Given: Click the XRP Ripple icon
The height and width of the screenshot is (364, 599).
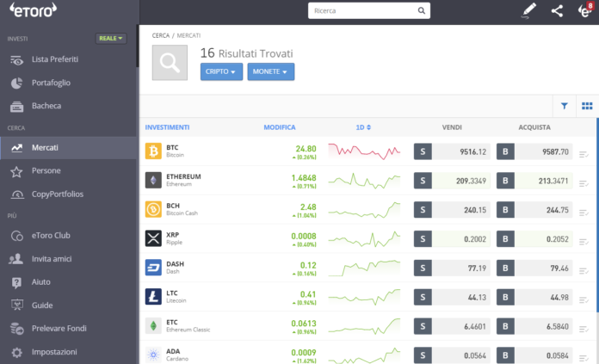Looking at the screenshot, I should click(153, 238).
